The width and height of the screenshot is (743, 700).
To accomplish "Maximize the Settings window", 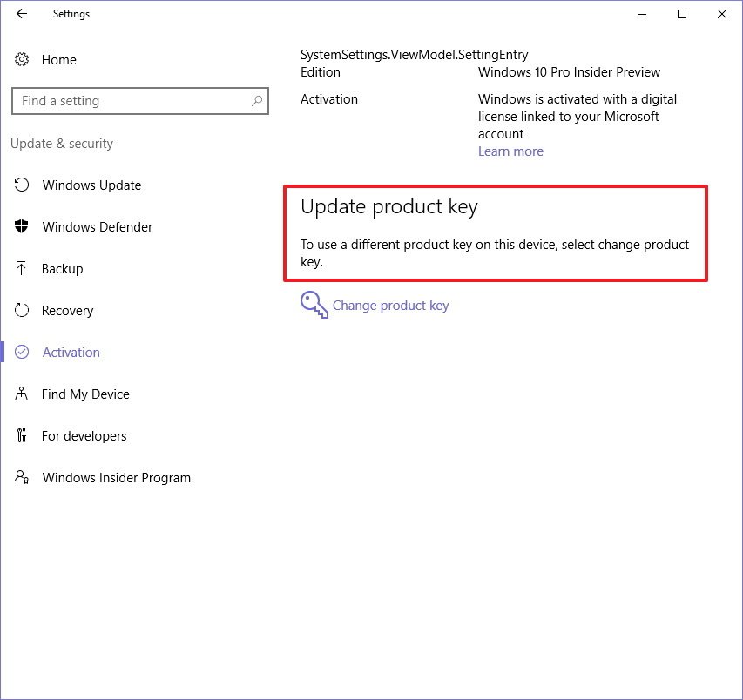I will pyautogui.click(x=682, y=14).
